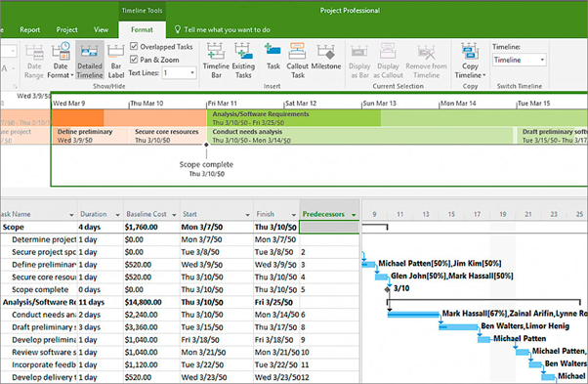Select the Draft preliminary timeline bar
Viewport: 588px width, 384px height.
552,136
